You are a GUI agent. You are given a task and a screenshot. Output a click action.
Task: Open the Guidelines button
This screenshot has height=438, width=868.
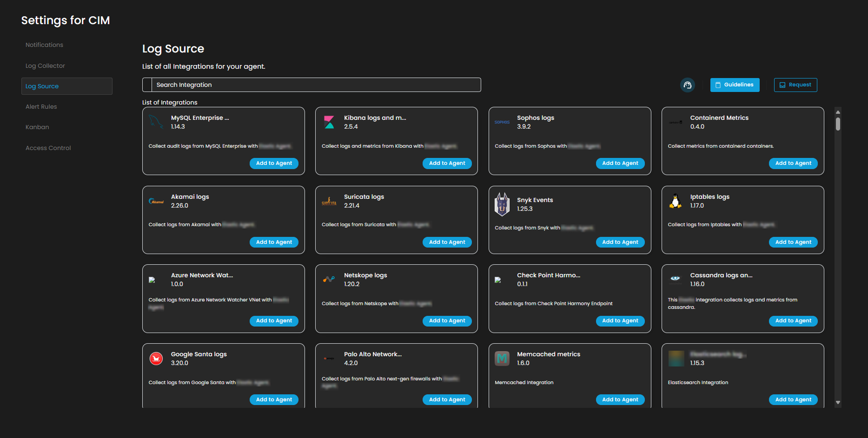[x=735, y=85]
